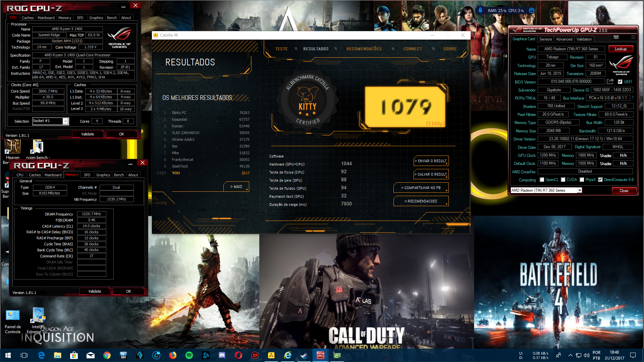
Task: Click the Bus Interface question mark icon
Action: point(633,98)
